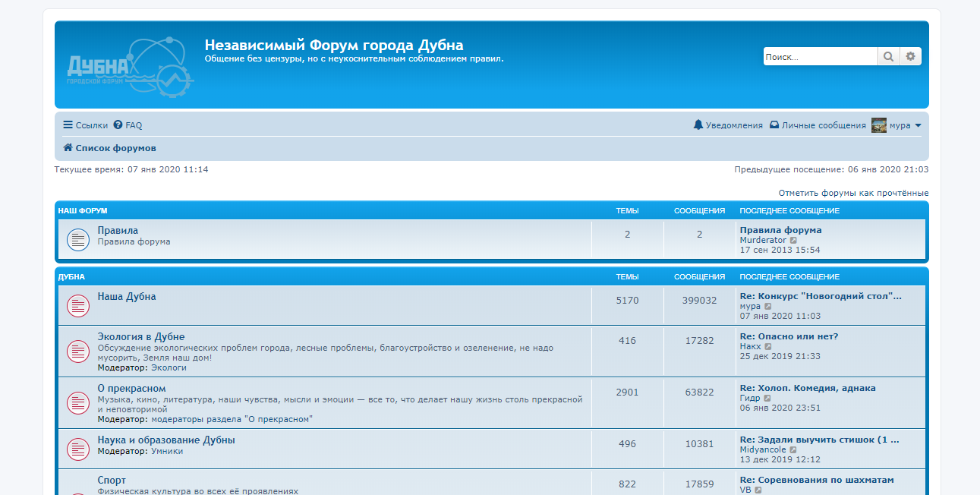
Task: Click the Экология в Дубне forum icon
Action: [78, 352]
